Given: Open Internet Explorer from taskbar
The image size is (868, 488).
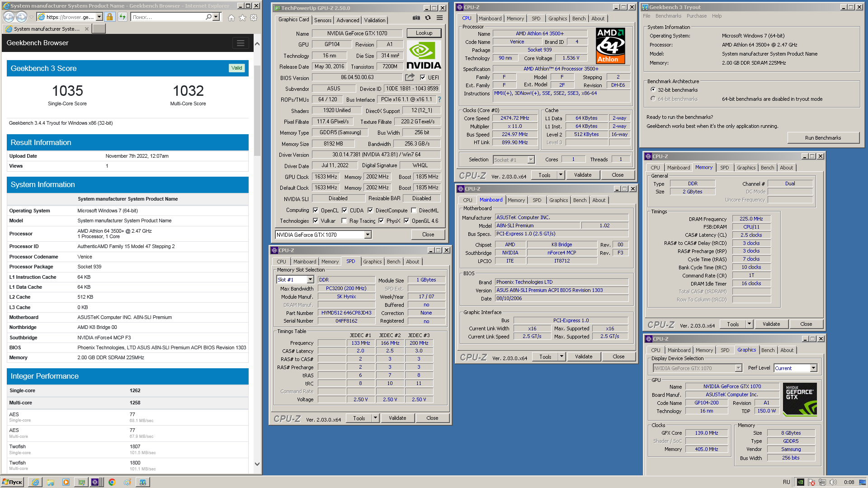Looking at the screenshot, I should [x=35, y=482].
